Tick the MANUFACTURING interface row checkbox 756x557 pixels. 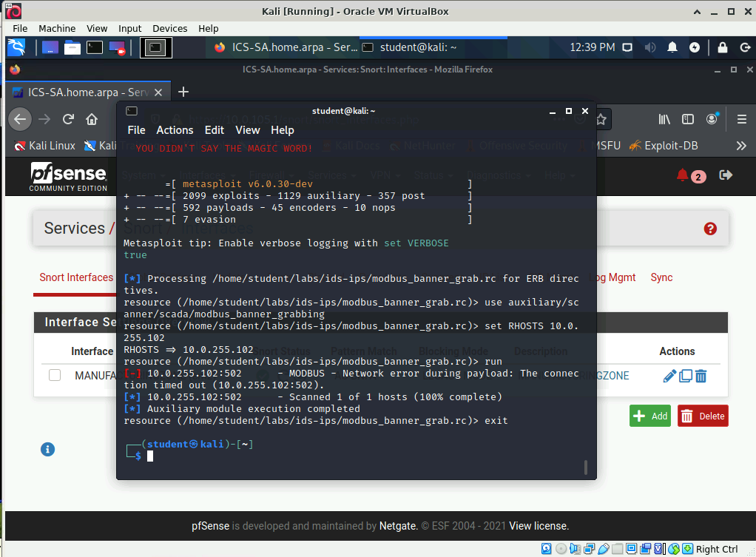pyautogui.click(x=55, y=375)
